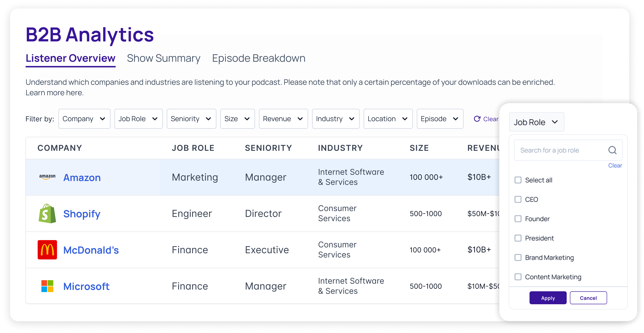The height and width of the screenshot is (333, 644).
Task: Expand the Location filter dropdown
Action: pos(388,119)
